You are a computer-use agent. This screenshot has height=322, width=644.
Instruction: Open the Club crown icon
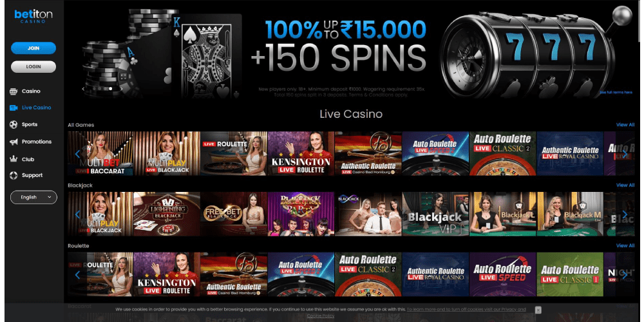[x=14, y=159]
